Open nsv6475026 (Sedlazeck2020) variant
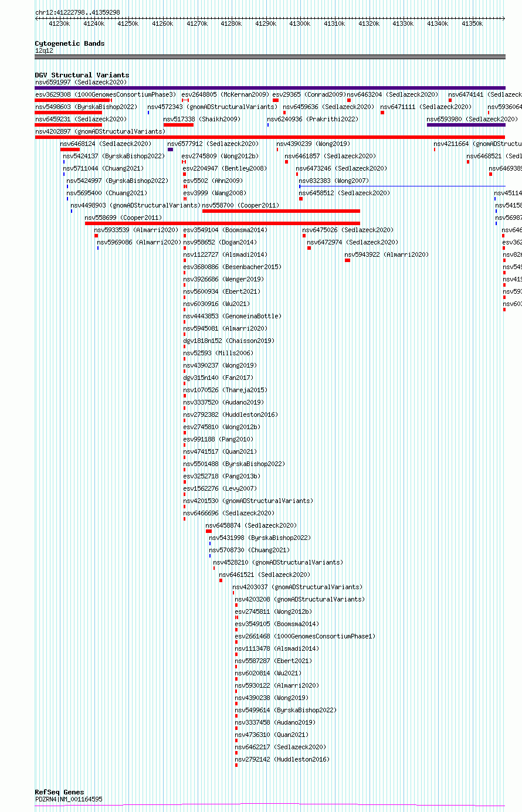The image size is (522, 812). pyautogui.click(x=348, y=230)
